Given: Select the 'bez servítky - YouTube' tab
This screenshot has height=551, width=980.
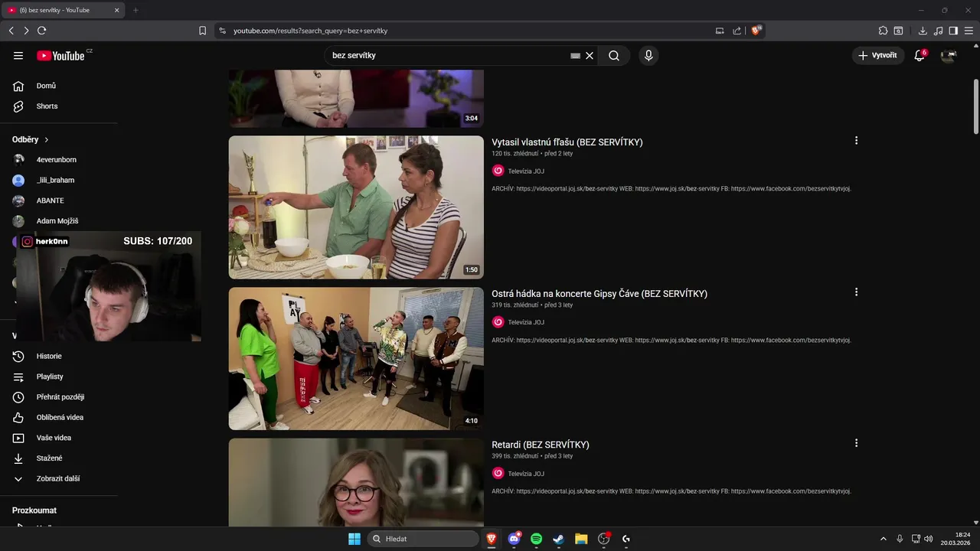Looking at the screenshot, I should [64, 10].
